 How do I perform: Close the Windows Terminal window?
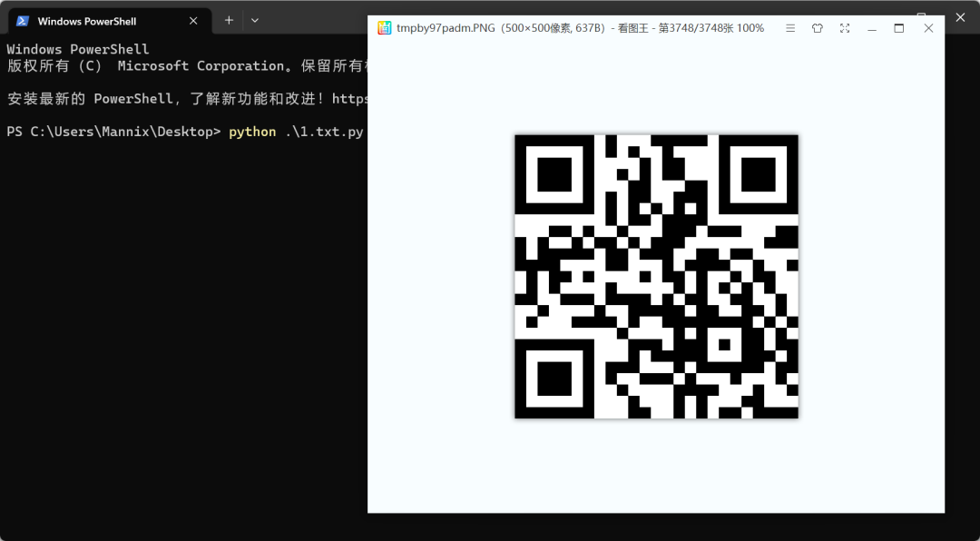pyautogui.click(x=960, y=17)
